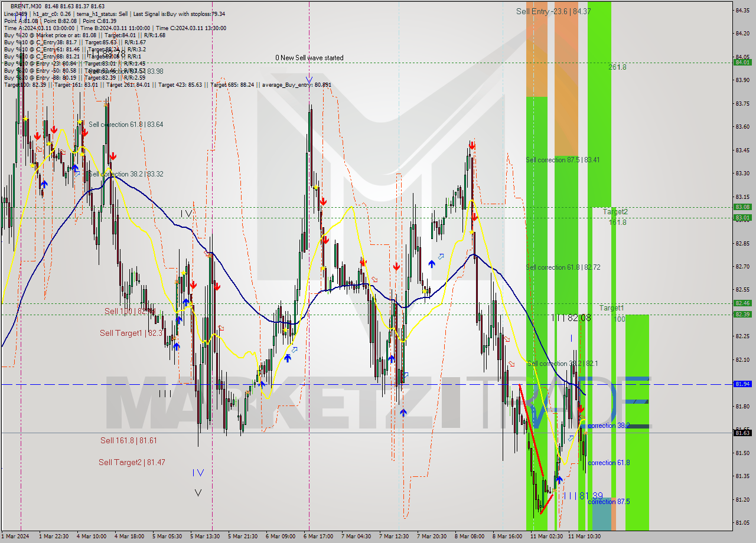The image size is (756, 543).
Task: Select the '7 Mar 20:30' time axis label
Action: pyautogui.click(x=432, y=537)
